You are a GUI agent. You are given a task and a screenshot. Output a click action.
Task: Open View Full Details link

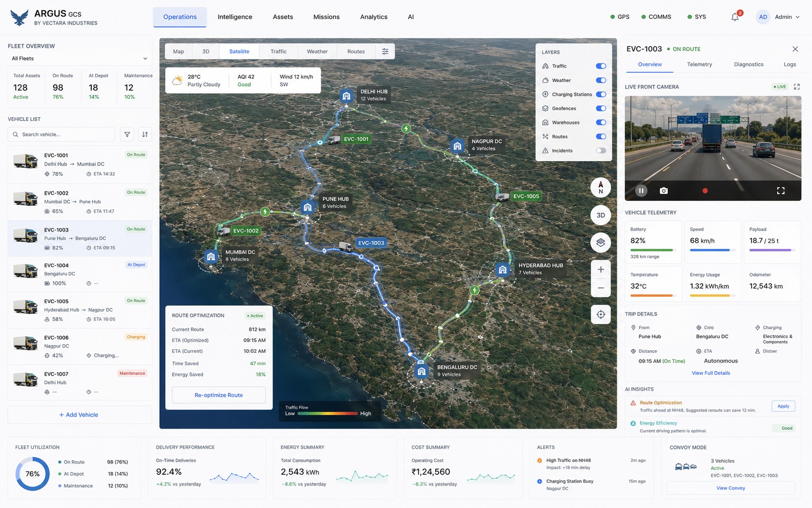point(711,373)
